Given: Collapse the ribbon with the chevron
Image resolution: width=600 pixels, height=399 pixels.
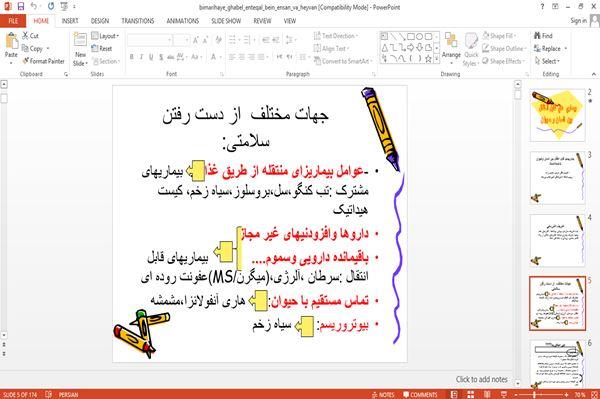Looking at the screenshot, I should point(594,74).
